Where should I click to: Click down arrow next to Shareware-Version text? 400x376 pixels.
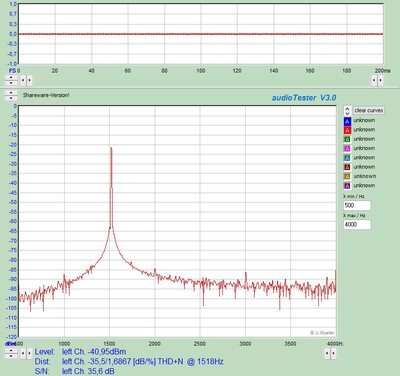pos(11,98)
